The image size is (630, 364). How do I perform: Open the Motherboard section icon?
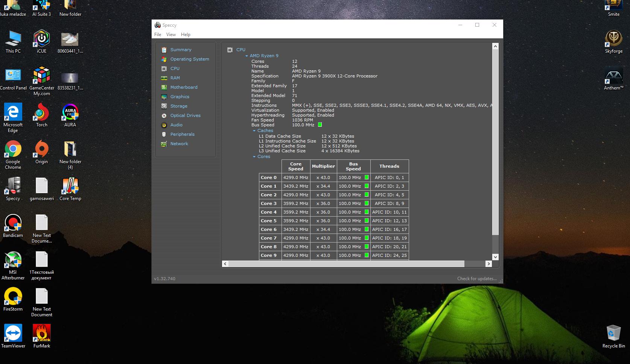pos(164,87)
